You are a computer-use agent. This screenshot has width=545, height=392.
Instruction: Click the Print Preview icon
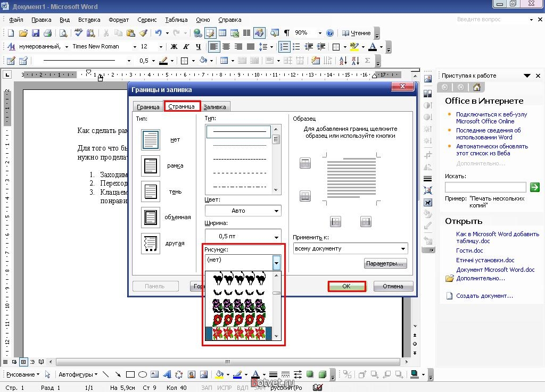(x=63, y=33)
